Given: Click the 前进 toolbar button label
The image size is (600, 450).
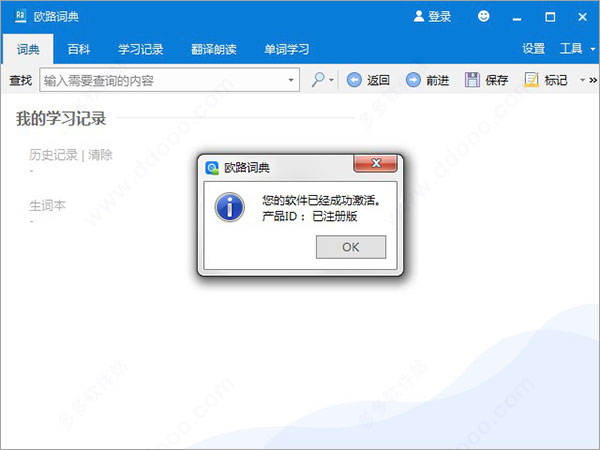Looking at the screenshot, I should pyautogui.click(x=437, y=80).
